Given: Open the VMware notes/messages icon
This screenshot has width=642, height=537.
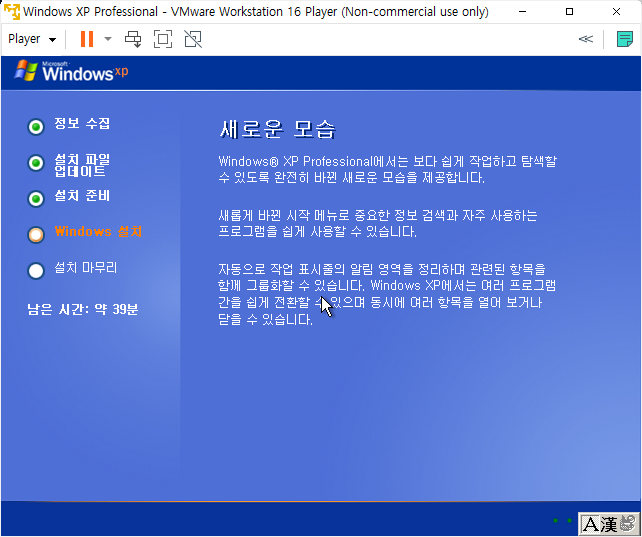Looking at the screenshot, I should (624, 39).
